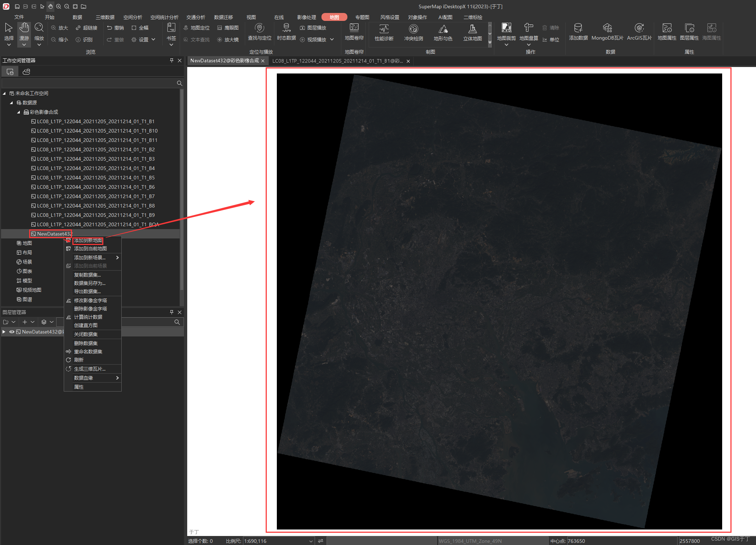Switch to the LC08_L1TP B1 map tab
Viewport: 756px width, 545px height.
337,61
